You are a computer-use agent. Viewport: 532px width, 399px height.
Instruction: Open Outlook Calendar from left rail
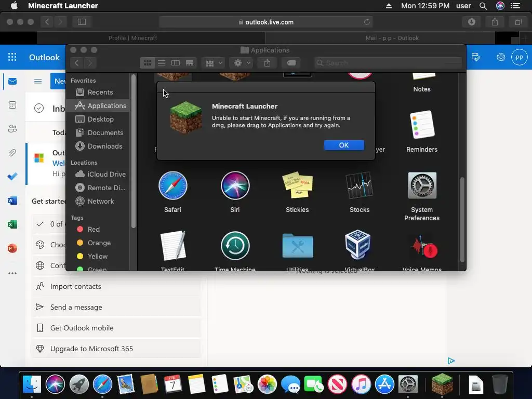(12, 105)
